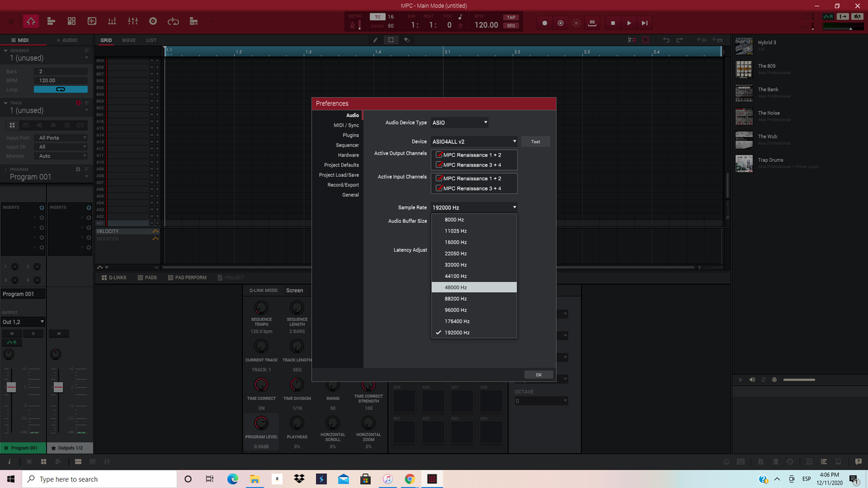Toggle MPC Renaissance 3 + 4 input channel
This screenshot has width=868, height=488.
tap(439, 188)
